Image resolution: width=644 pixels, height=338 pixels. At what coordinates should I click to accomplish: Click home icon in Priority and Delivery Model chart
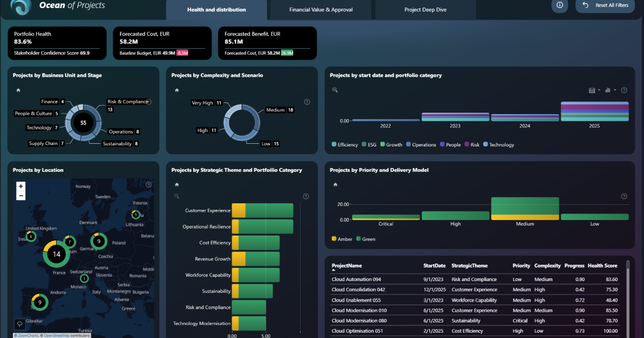pyautogui.click(x=335, y=185)
